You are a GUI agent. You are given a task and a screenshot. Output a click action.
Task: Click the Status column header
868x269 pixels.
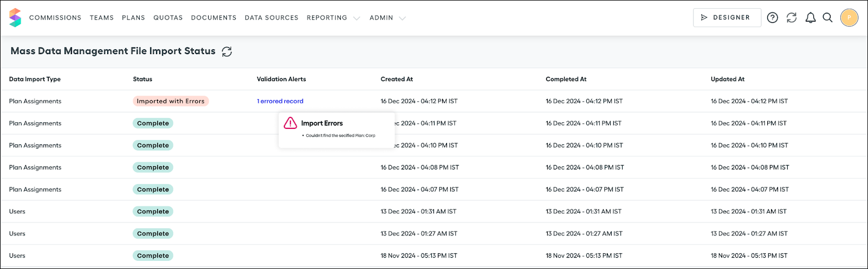tap(142, 79)
